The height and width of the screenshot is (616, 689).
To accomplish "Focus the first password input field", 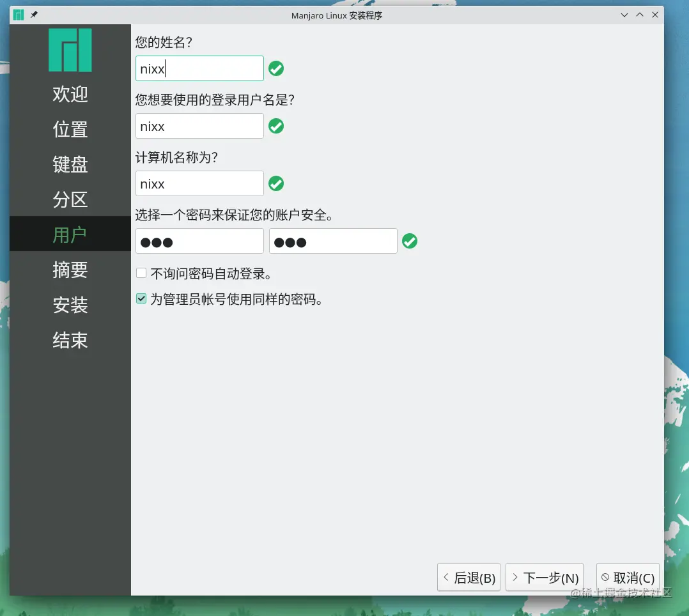I will (x=199, y=241).
